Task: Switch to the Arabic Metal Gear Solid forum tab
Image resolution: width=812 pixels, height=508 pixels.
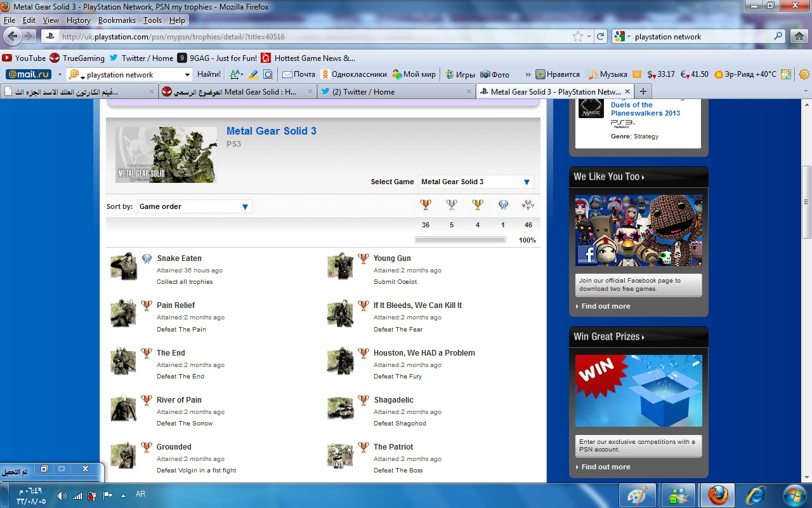Action: 237,91
